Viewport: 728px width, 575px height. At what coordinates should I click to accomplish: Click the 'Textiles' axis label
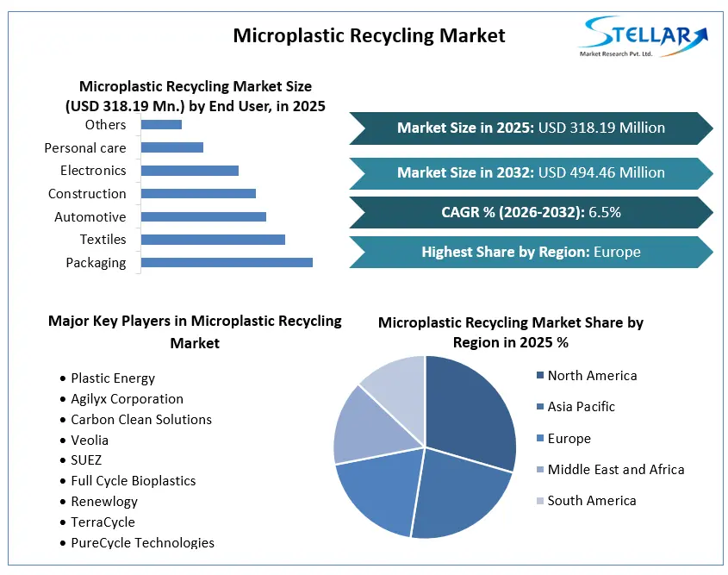[103, 239]
